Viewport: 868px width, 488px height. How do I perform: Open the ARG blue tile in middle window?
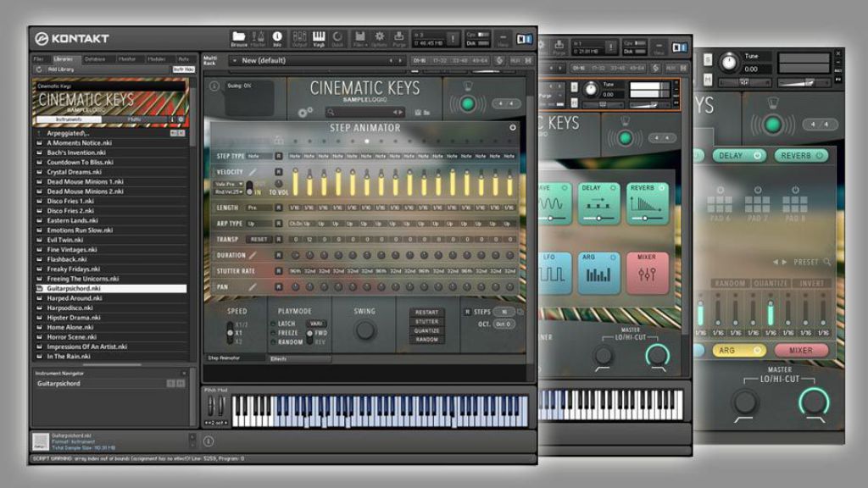[598, 273]
